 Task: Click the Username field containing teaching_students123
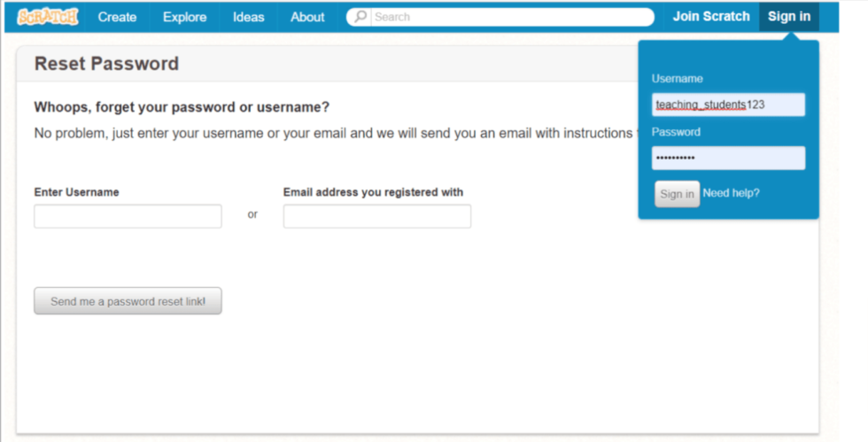[x=728, y=105]
